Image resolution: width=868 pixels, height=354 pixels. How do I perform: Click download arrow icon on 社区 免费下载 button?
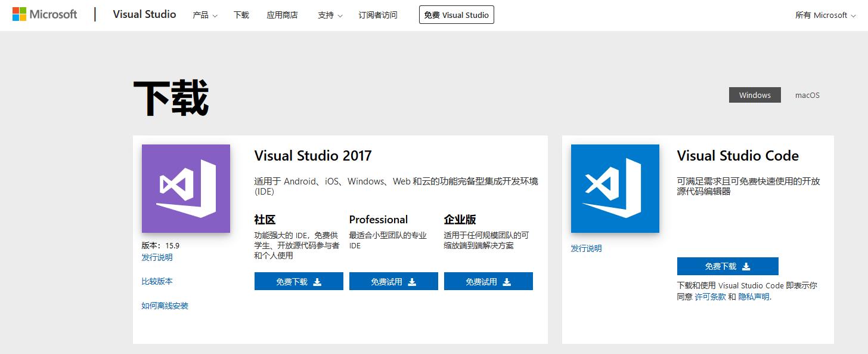[x=317, y=282]
